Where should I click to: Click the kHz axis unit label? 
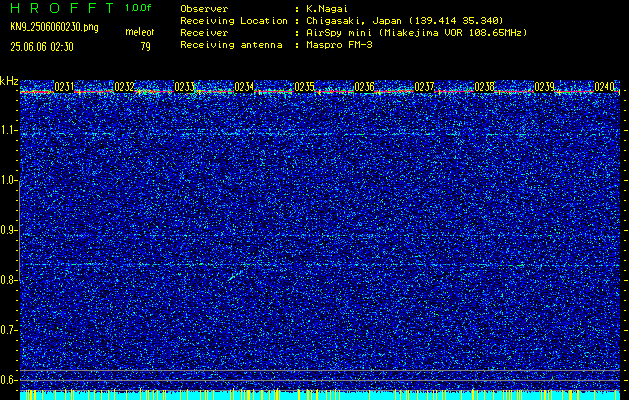[x=9, y=81]
